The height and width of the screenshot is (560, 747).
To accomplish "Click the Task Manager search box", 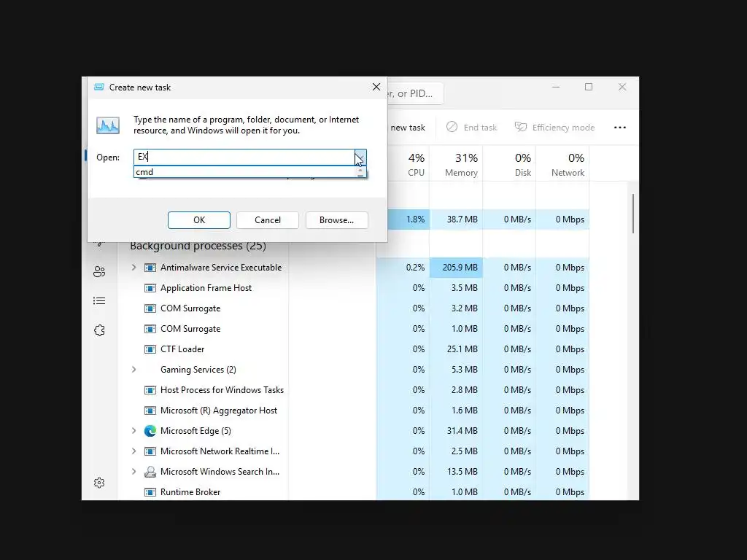I will (x=414, y=93).
